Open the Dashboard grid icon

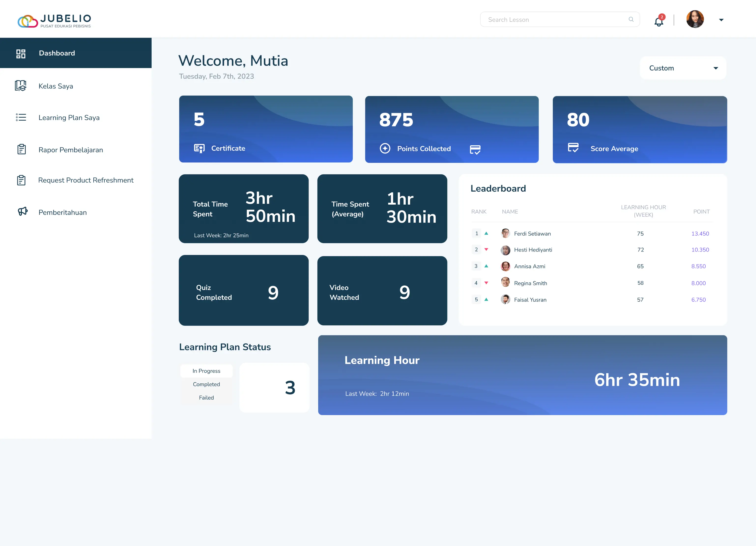tap(21, 54)
